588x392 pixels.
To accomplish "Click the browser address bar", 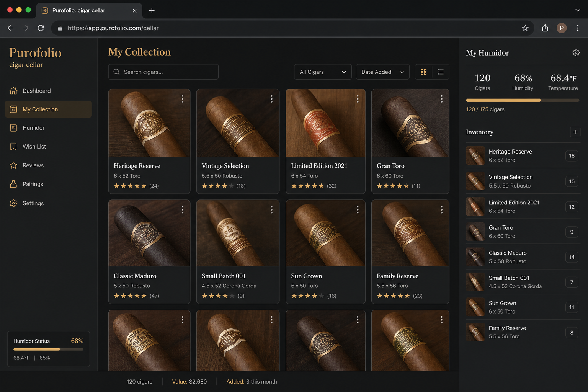I will point(292,28).
